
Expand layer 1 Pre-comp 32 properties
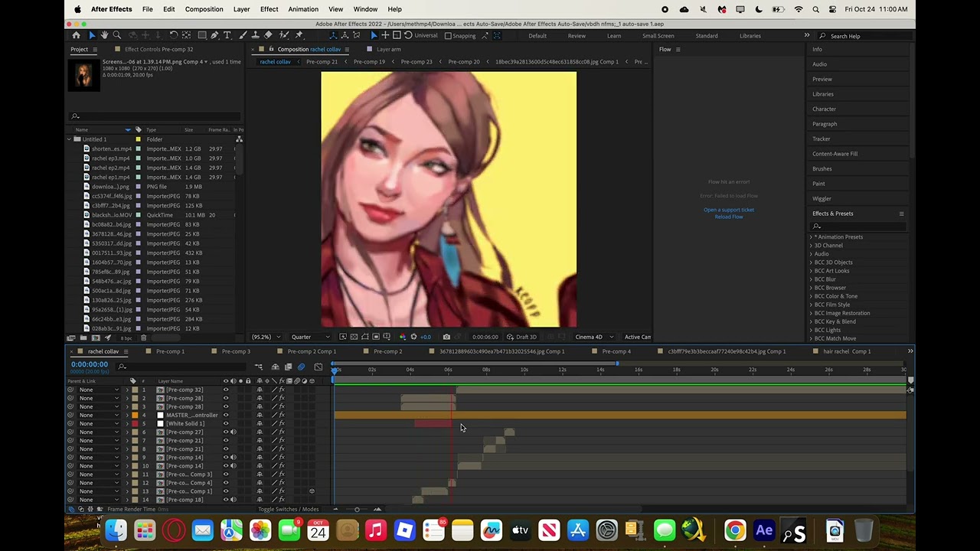click(127, 390)
